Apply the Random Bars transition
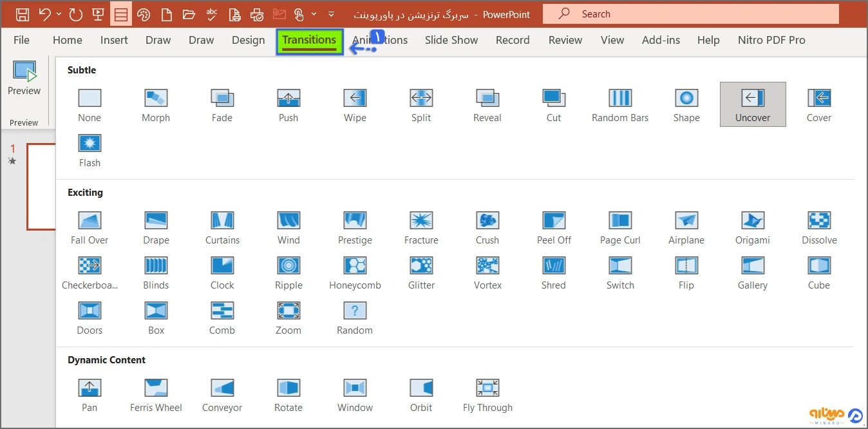The height and width of the screenshot is (429, 868). (620, 105)
